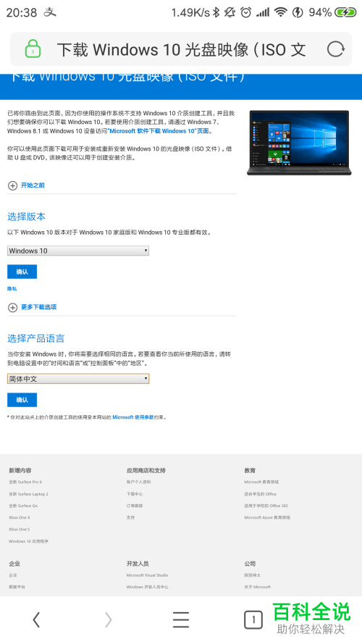
Task: Tap the greyed forward arrow
Action: 109,619
